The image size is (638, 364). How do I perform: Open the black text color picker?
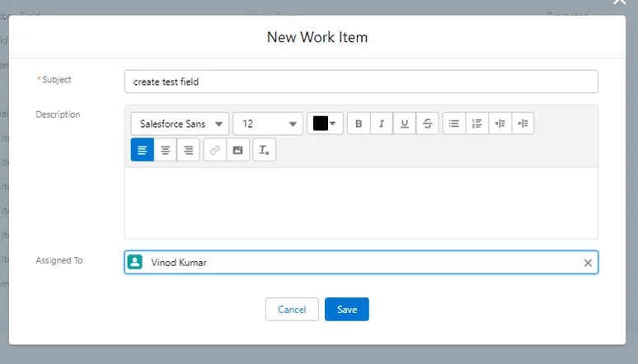325,124
